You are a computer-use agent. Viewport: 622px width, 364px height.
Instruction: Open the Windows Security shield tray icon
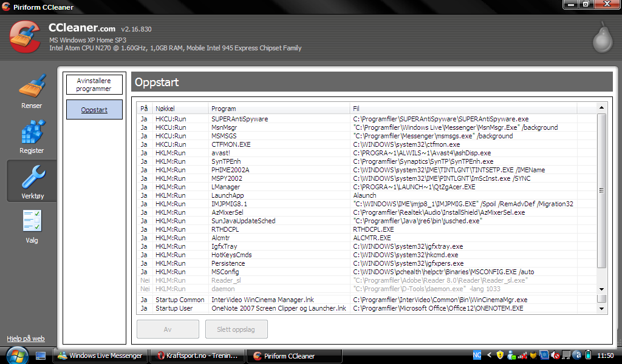point(501,356)
